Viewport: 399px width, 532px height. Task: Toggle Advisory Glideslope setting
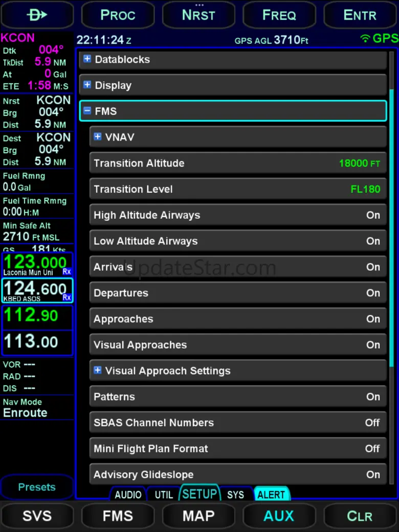[x=238, y=474]
